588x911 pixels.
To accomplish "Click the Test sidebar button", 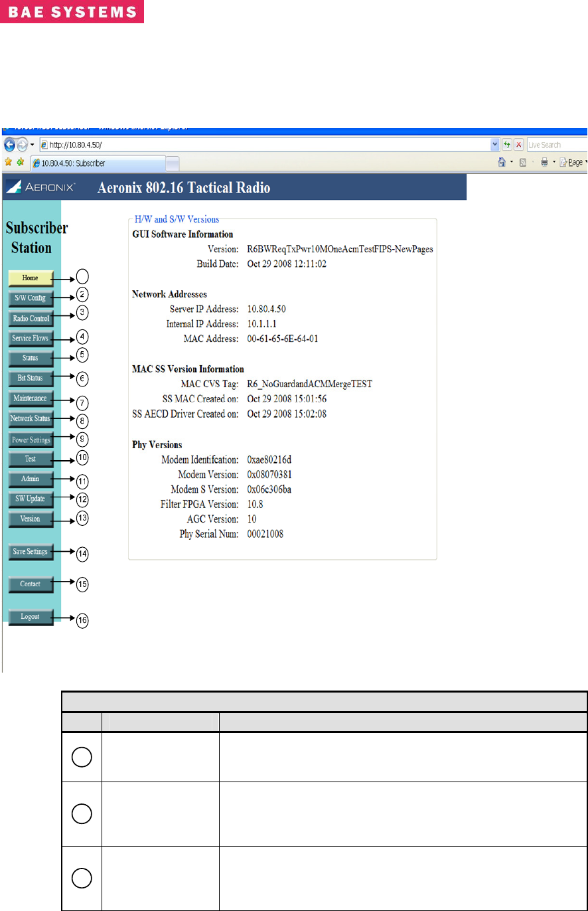I will [31, 459].
